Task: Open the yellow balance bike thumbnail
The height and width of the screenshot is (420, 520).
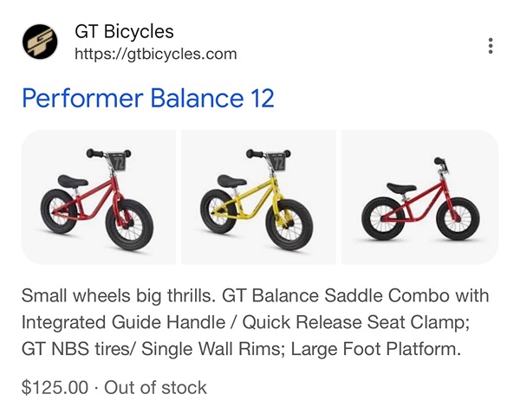Action: pos(258,197)
